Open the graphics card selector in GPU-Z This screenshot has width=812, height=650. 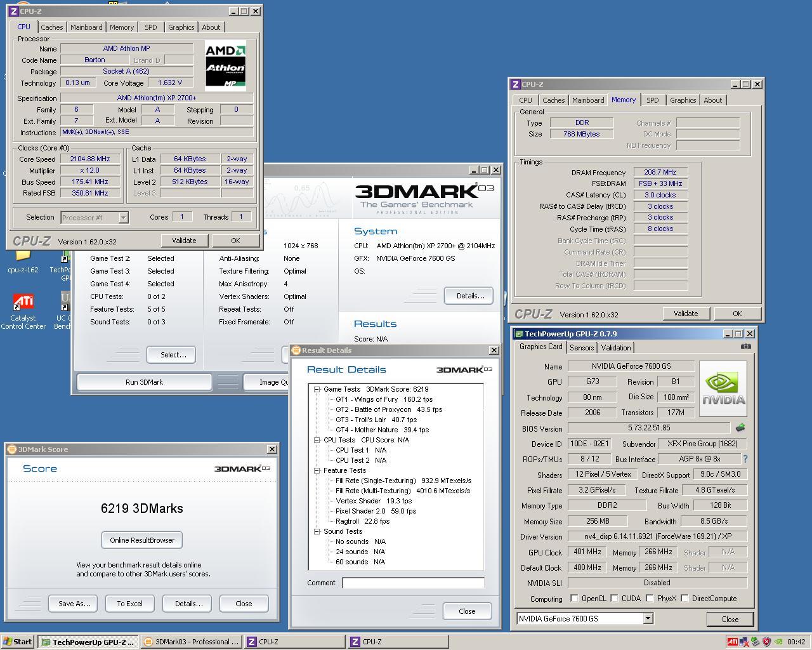click(648, 618)
